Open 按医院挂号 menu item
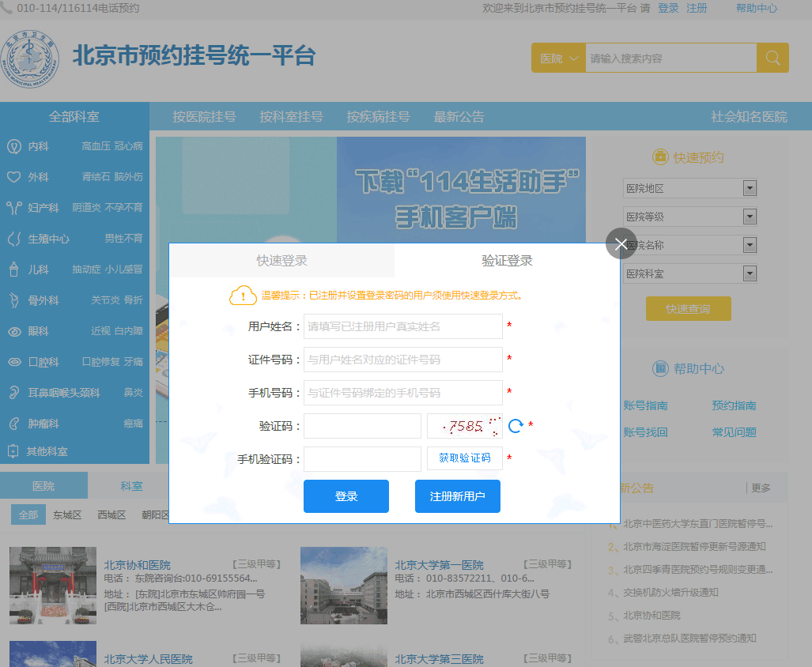This screenshot has width=812, height=667. point(204,116)
